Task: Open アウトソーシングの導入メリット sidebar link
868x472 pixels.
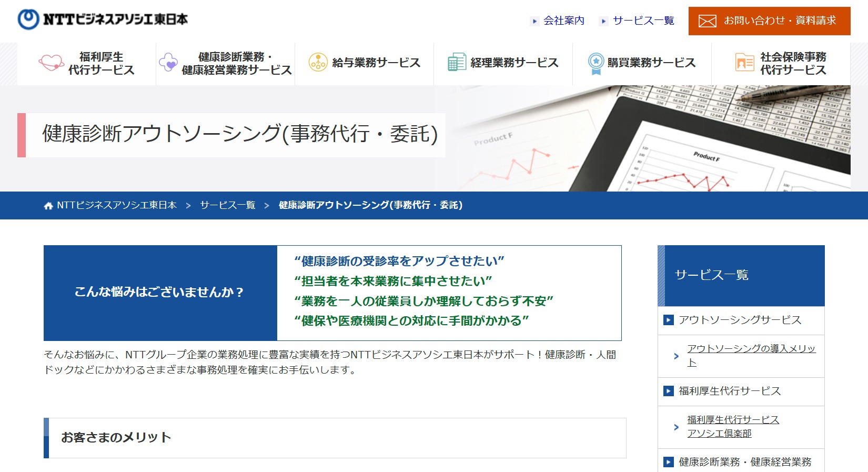Action: 751,356
